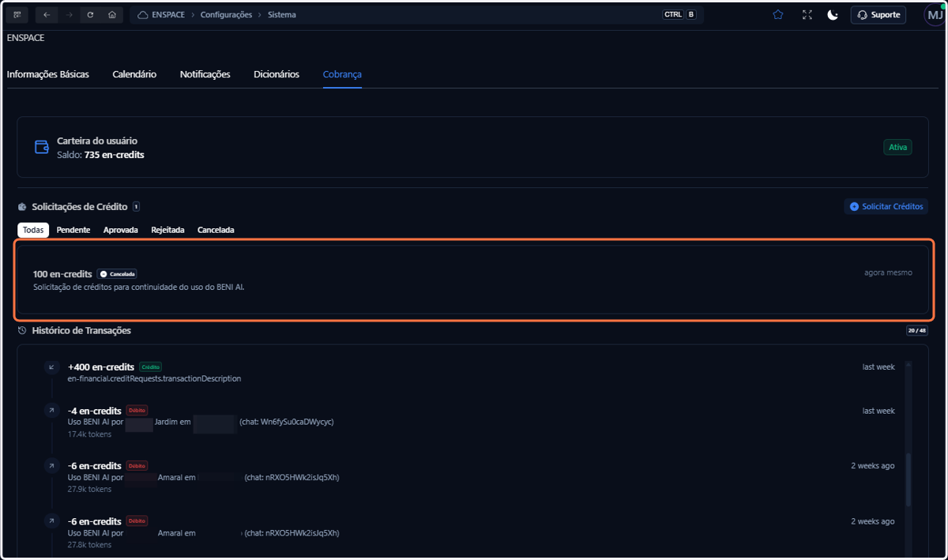This screenshot has width=948, height=560.
Task: Switch theme using the moon icon
Action: (x=833, y=14)
